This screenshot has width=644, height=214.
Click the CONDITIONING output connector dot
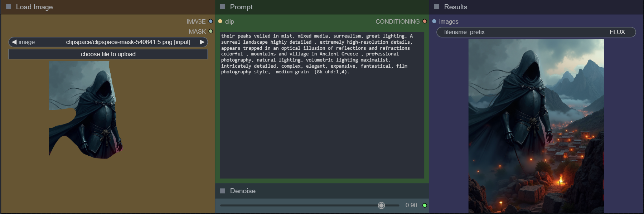[425, 21]
